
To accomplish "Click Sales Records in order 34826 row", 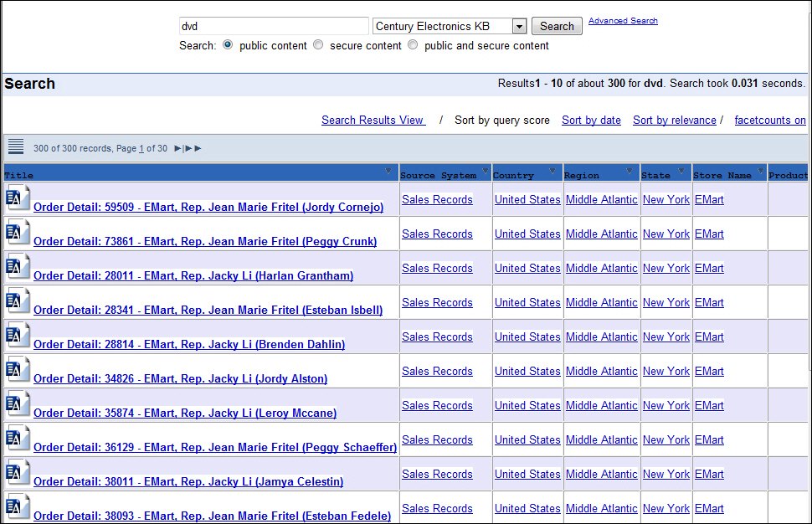I will tap(437, 372).
